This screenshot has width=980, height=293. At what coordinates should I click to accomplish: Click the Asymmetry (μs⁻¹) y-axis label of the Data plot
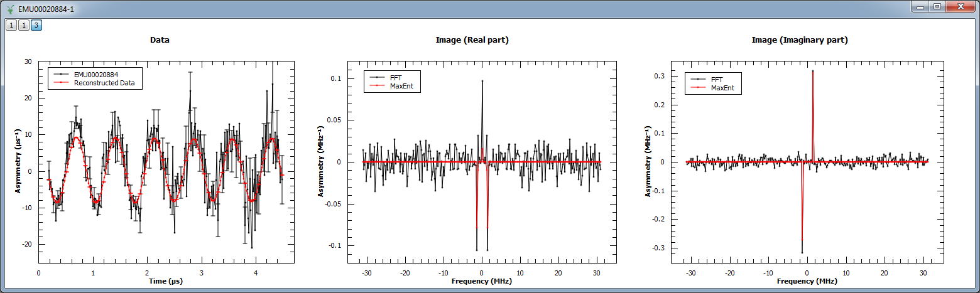[18, 161]
